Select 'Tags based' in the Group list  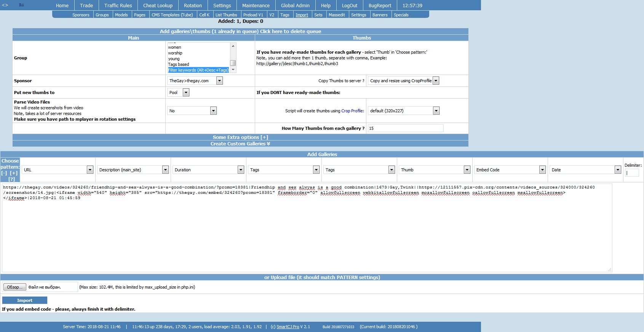pyautogui.click(x=179, y=64)
